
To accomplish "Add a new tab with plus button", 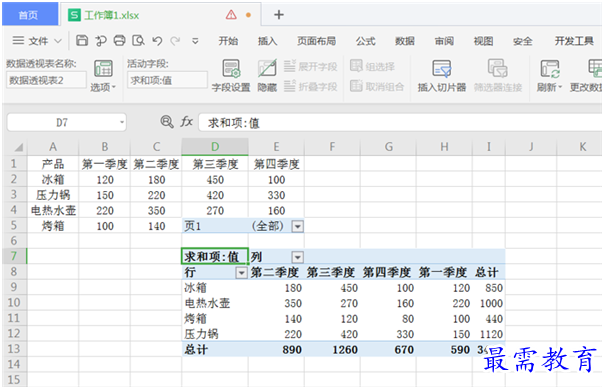I will pos(279,15).
